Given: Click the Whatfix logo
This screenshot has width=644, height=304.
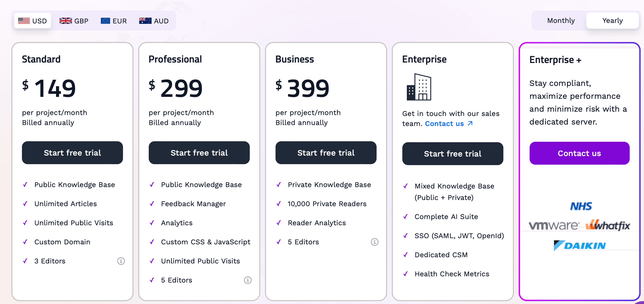Looking at the screenshot, I should click(608, 225).
